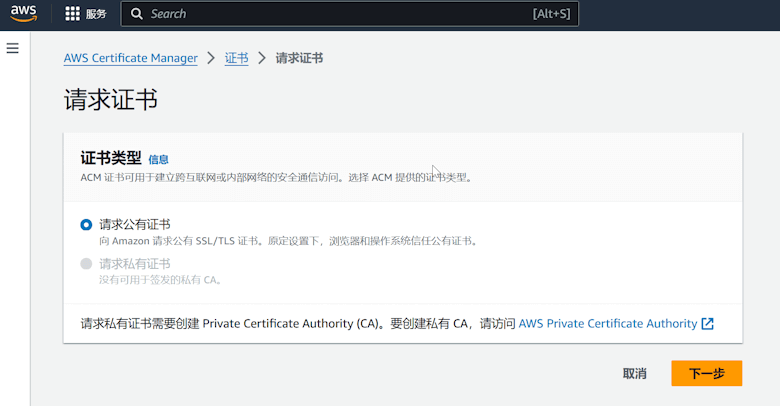Open the 服务 services grid menu

[x=86, y=14]
